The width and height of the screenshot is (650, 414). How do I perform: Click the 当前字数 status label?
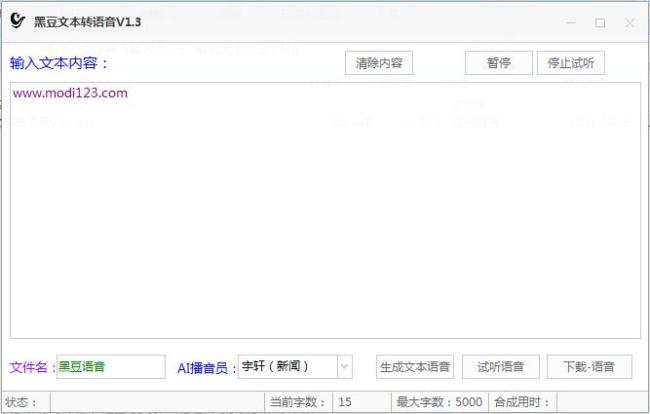click(x=298, y=402)
